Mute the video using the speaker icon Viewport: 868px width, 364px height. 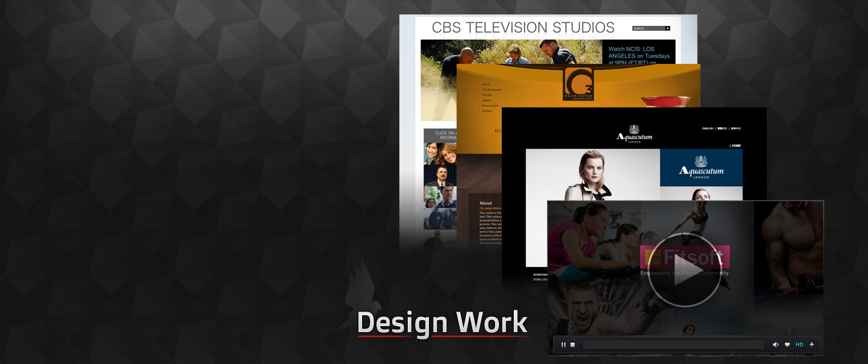click(776, 345)
